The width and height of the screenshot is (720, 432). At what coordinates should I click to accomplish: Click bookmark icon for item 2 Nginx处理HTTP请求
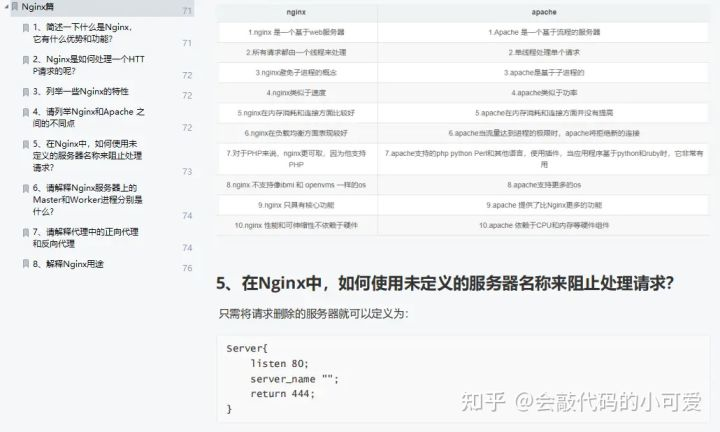tap(26, 60)
